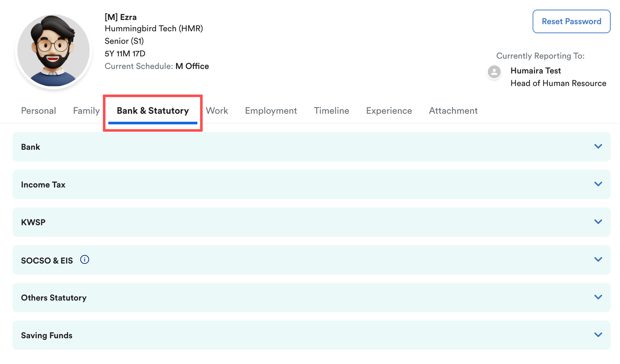Viewport: 620px width, 364px height.
Task: Expand Others Statutory section chevron
Action: tap(598, 297)
